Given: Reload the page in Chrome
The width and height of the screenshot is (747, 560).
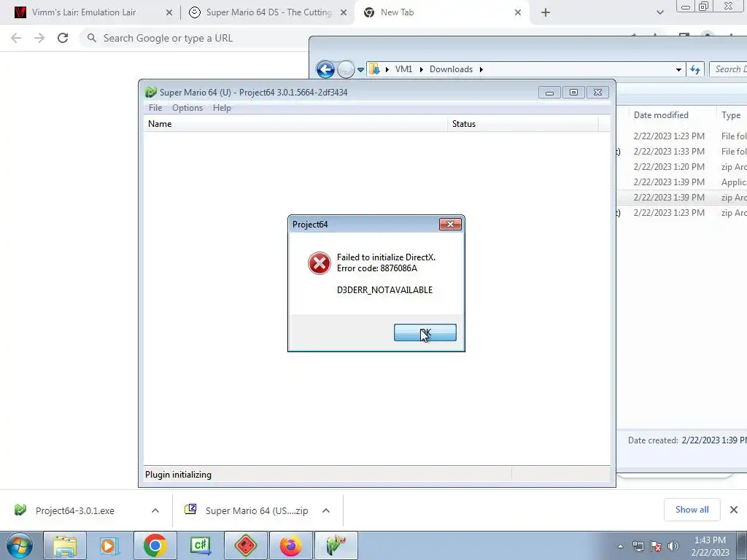Looking at the screenshot, I should tap(63, 38).
